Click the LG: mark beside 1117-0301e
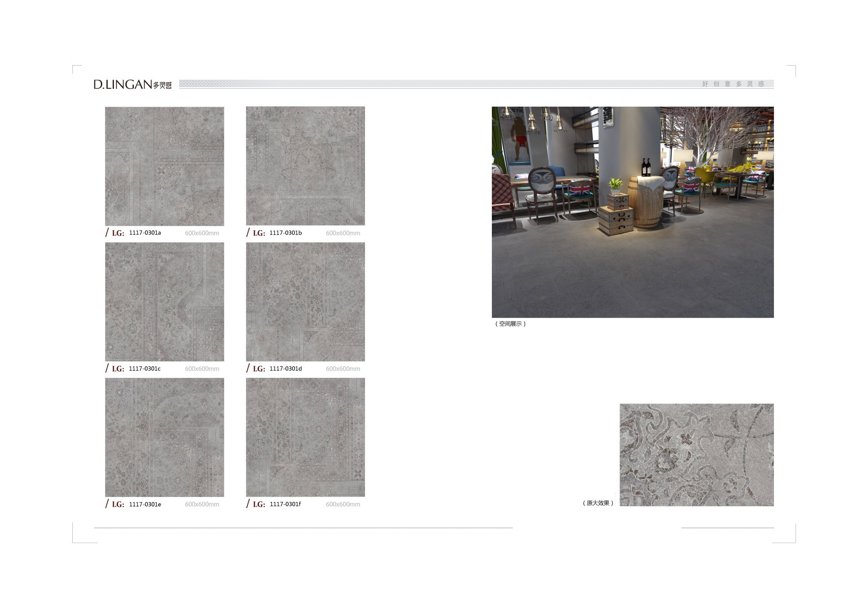Screen dimensions: 868x608 pos(118,504)
